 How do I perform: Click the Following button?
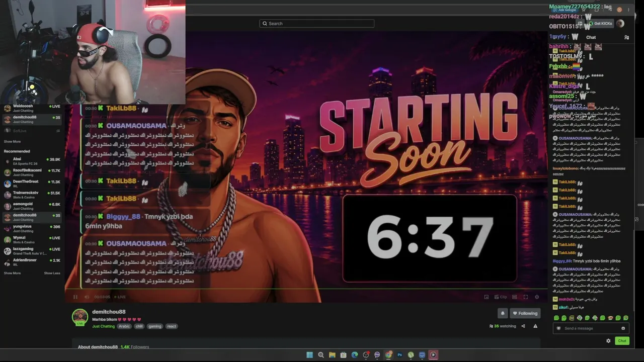tap(525, 313)
